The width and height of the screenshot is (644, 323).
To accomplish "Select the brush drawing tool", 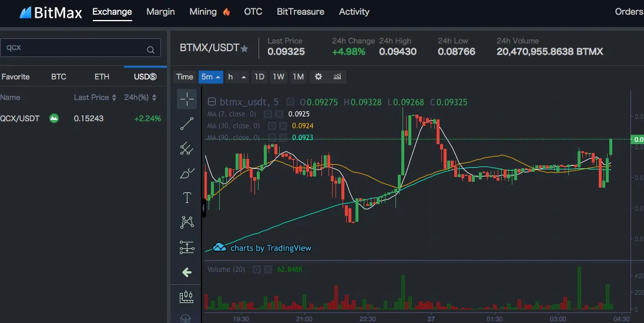I will 187,173.
